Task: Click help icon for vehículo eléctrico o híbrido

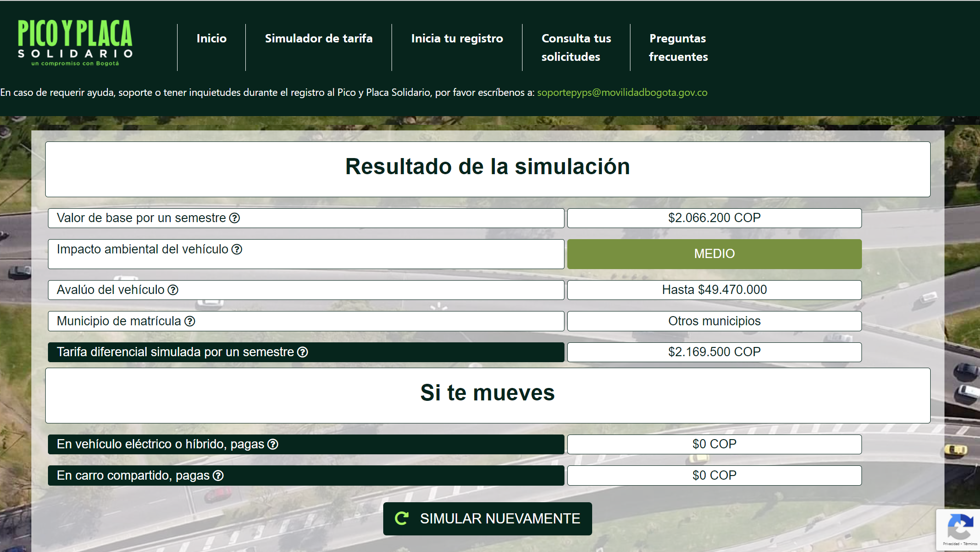Action: [x=273, y=444]
